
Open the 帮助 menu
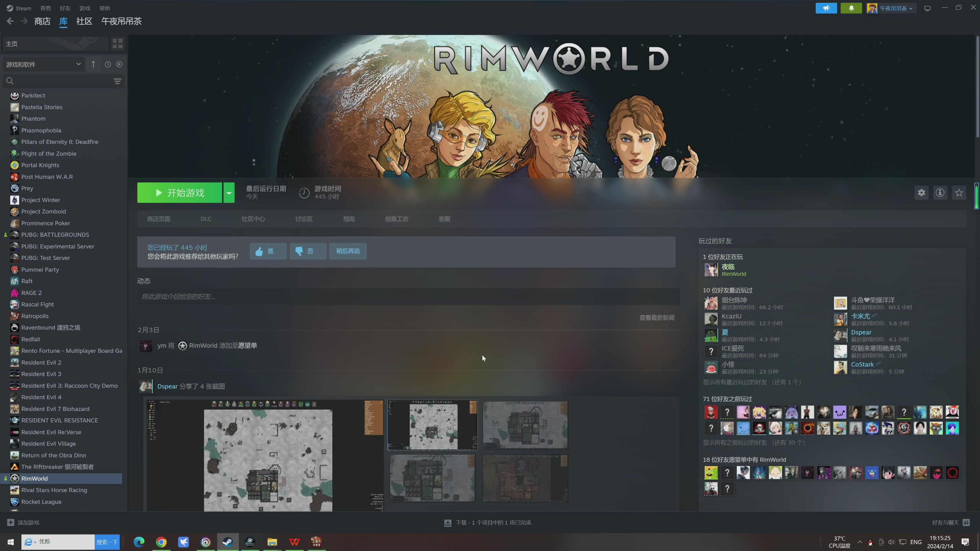click(105, 8)
